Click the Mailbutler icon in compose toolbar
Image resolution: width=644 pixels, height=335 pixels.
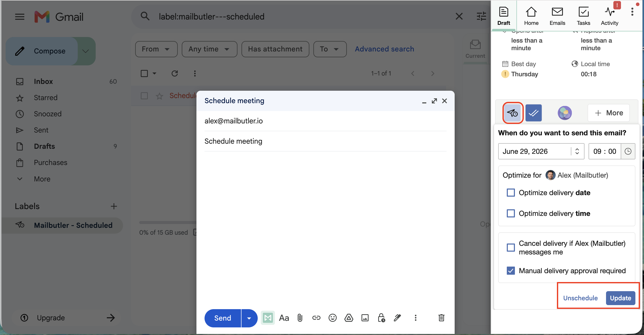click(268, 318)
